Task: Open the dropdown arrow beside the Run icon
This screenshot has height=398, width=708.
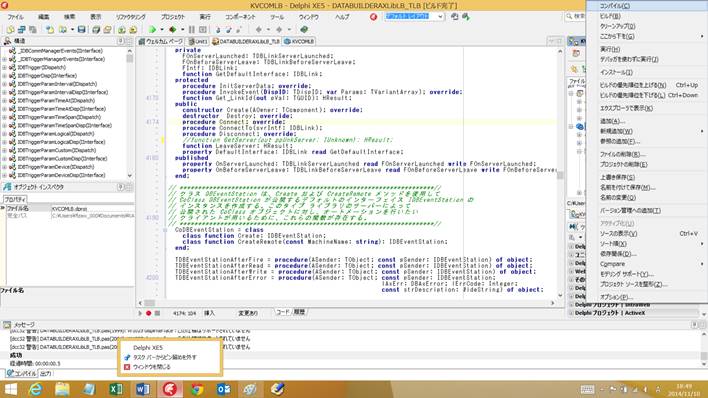Action: point(162,30)
